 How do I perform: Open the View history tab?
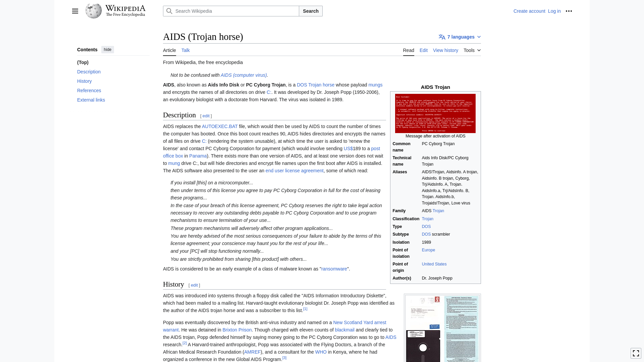[445, 50]
